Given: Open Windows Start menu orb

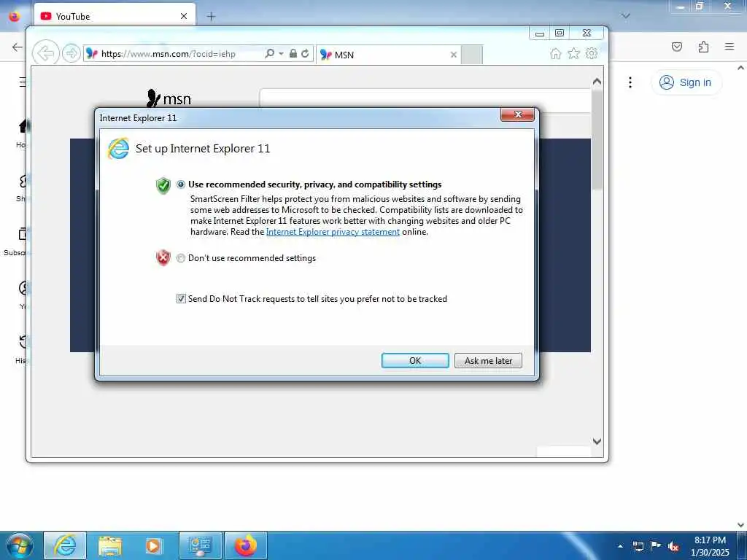Looking at the screenshot, I should click(x=20, y=545).
